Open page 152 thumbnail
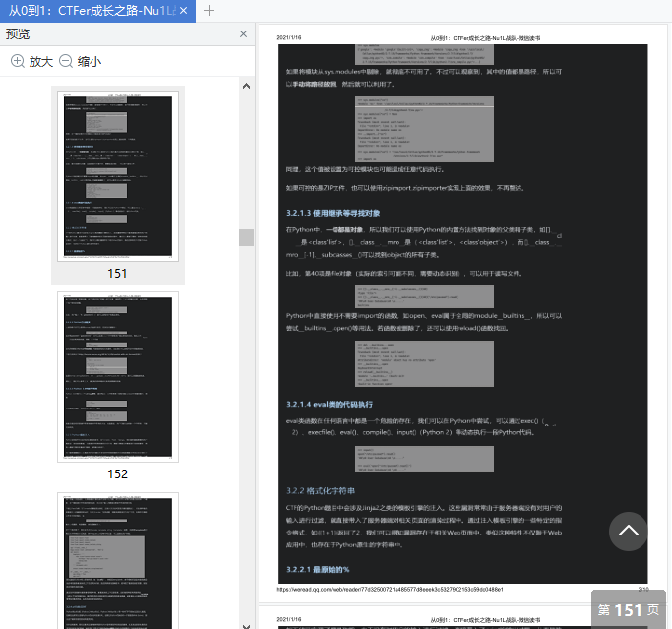Screen dimensions: 672x629 [118, 377]
